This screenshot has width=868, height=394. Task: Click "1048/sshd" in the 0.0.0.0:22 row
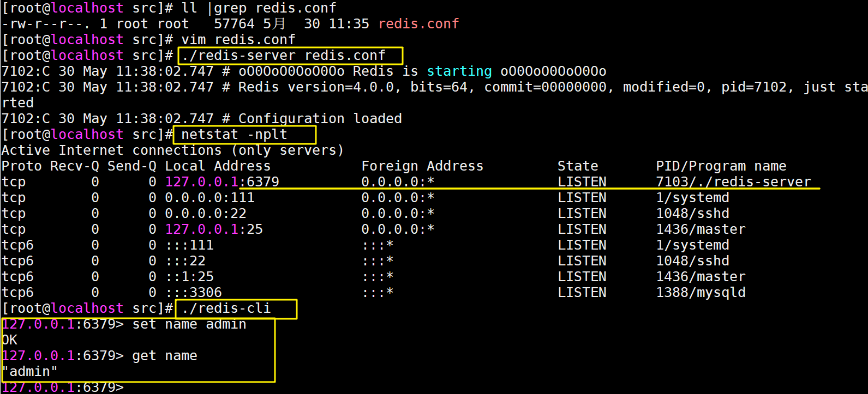pyautogui.click(x=693, y=214)
